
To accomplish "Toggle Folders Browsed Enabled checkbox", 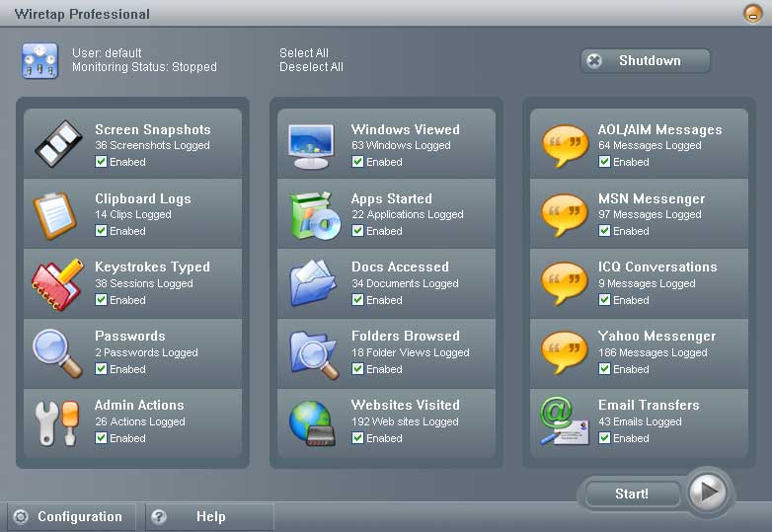I will pos(358,368).
